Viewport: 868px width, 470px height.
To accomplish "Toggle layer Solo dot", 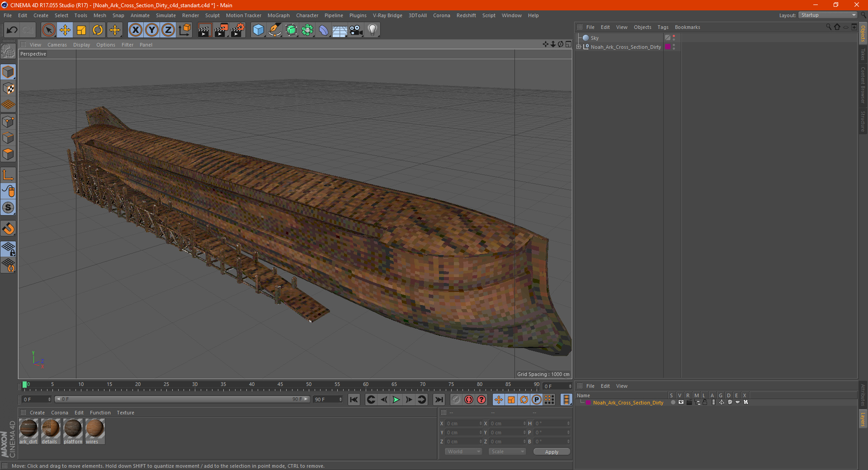I will coord(673,402).
